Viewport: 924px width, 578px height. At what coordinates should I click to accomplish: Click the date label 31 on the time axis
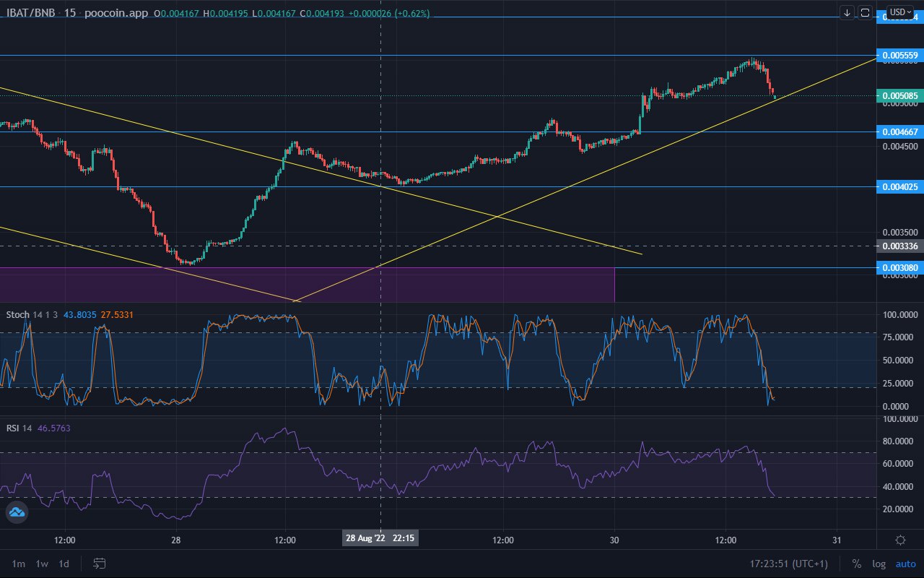tap(837, 540)
